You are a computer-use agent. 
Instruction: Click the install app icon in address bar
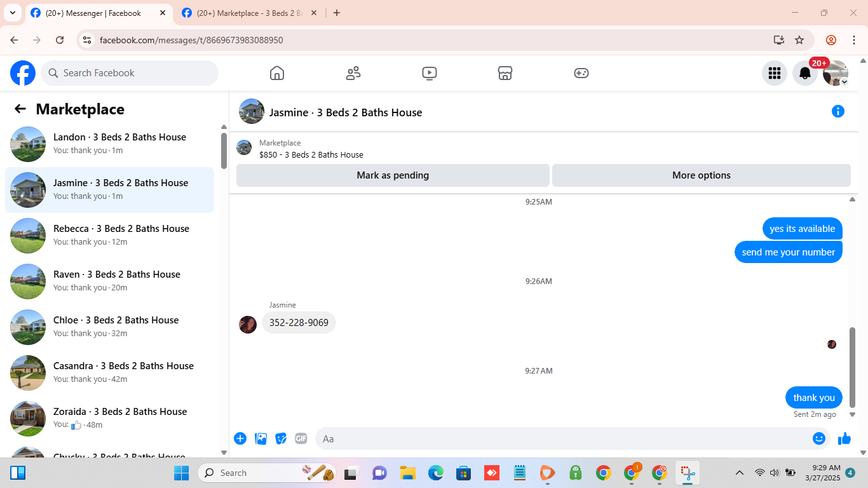(779, 40)
